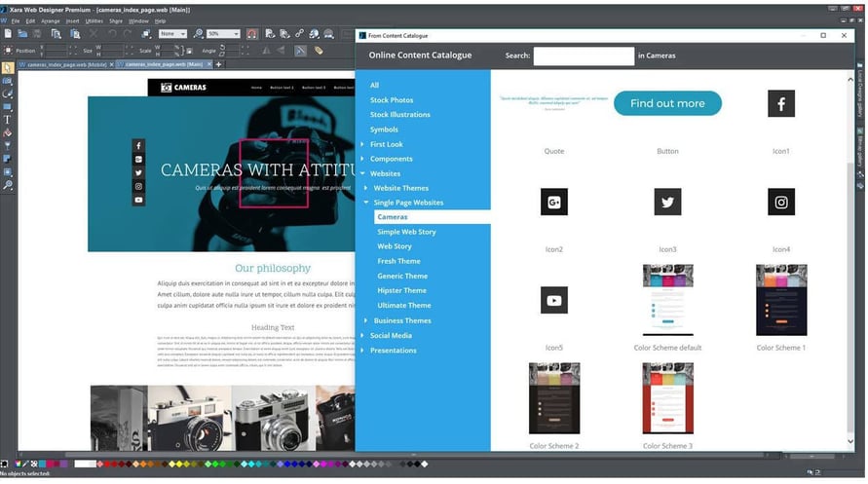This screenshot has width=868, height=484.
Task: Select the Rectangle shape tool
Action: [7, 107]
